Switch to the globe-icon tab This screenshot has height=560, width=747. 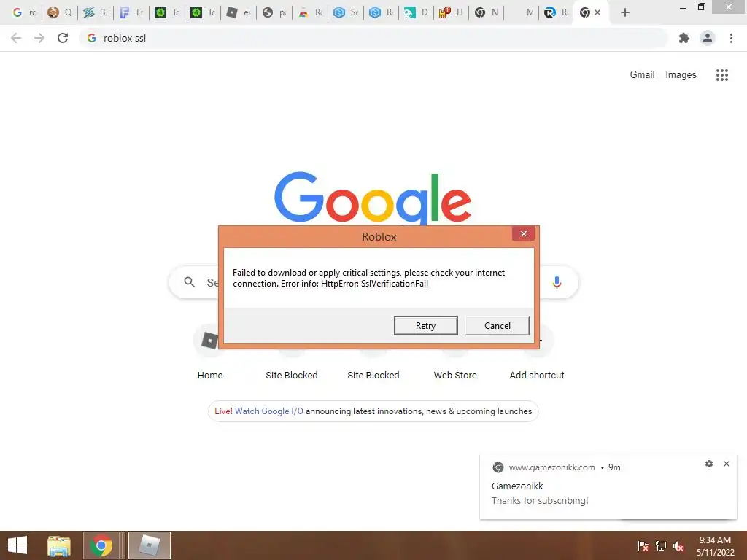click(x=274, y=12)
